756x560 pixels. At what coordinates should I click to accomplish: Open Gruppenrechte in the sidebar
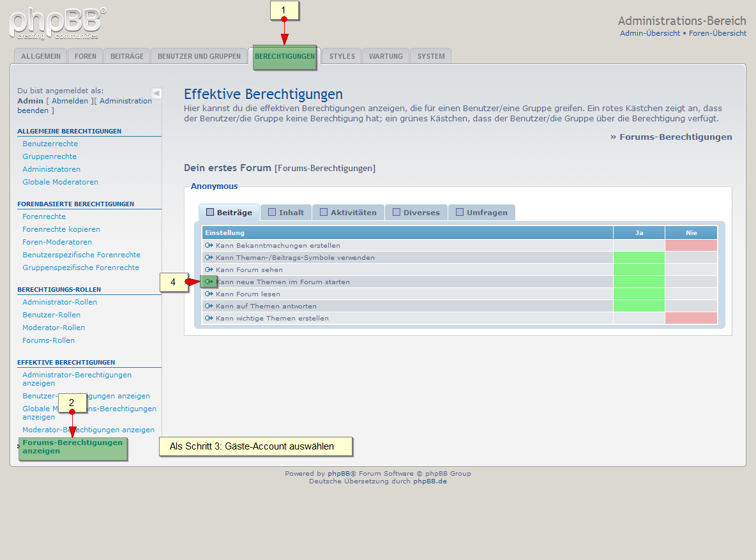49,156
